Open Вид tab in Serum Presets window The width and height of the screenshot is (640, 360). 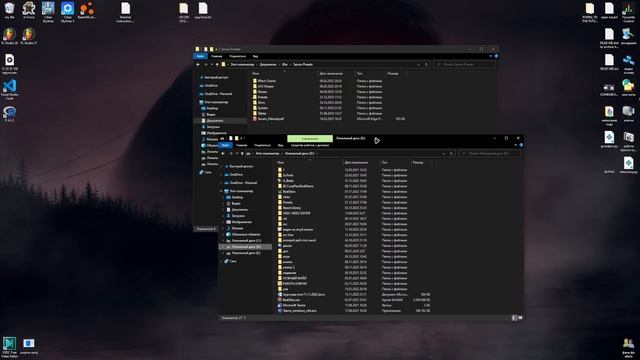click(x=256, y=56)
